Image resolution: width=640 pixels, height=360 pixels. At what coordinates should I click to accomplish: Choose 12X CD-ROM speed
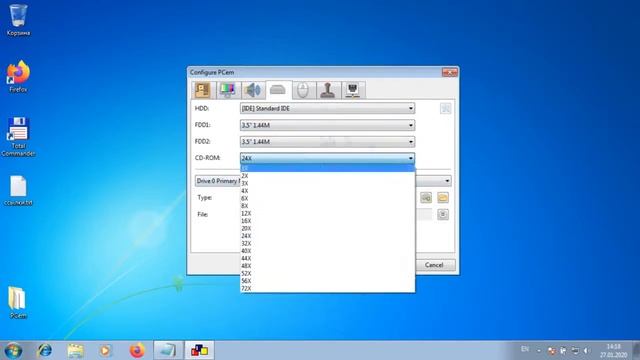coord(327,213)
